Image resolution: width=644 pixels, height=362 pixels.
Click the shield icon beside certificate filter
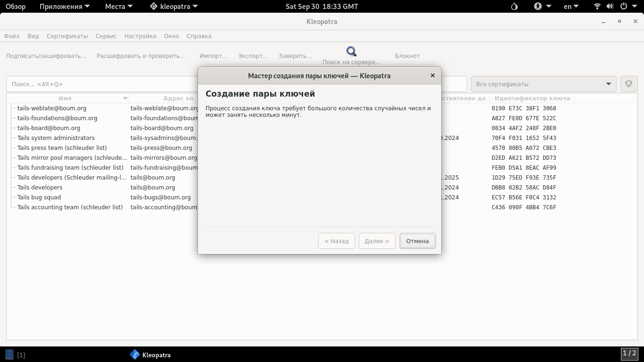click(628, 84)
